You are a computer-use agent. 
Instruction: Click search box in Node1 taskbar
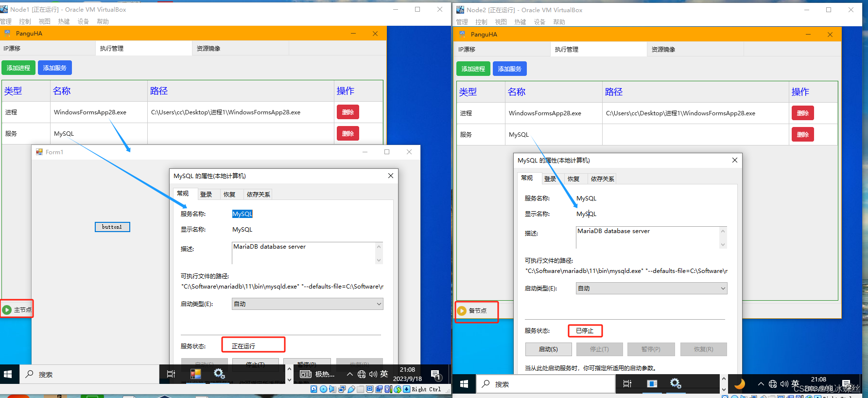click(x=89, y=374)
